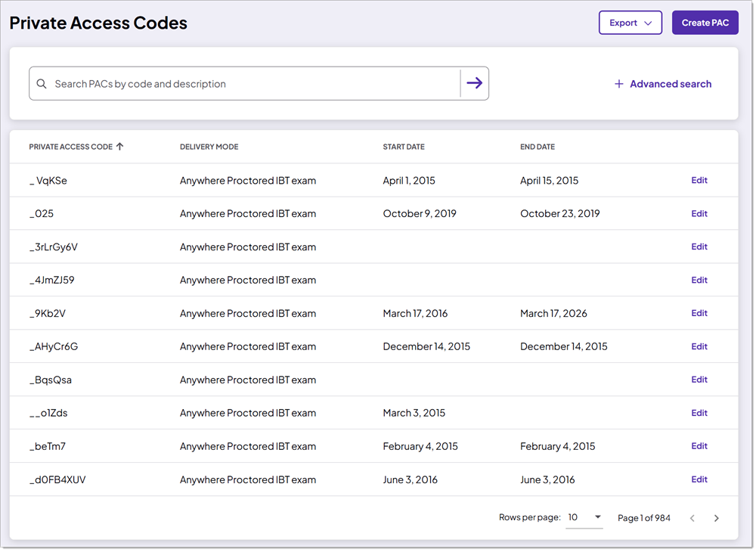Sort by End Date column header

click(x=537, y=147)
